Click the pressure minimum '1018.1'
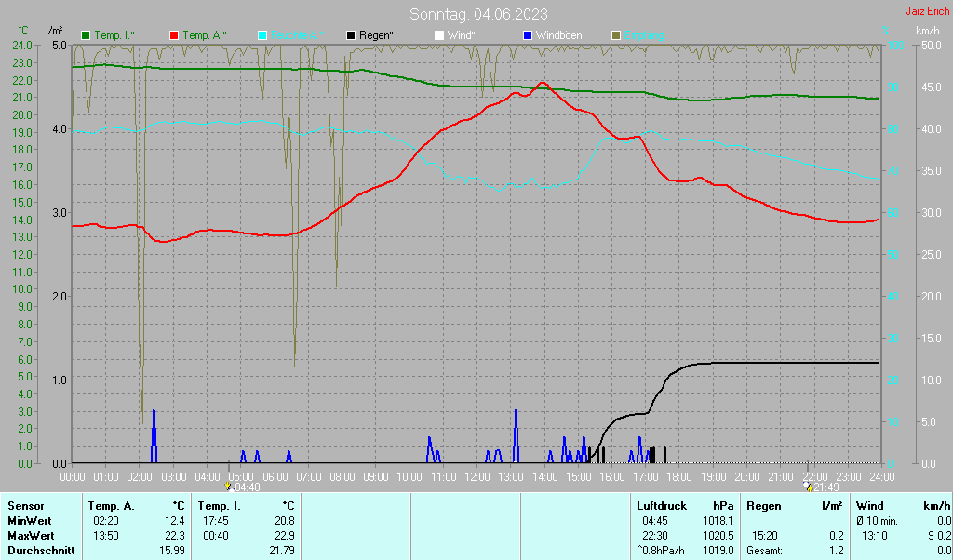 pyautogui.click(x=718, y=521)
